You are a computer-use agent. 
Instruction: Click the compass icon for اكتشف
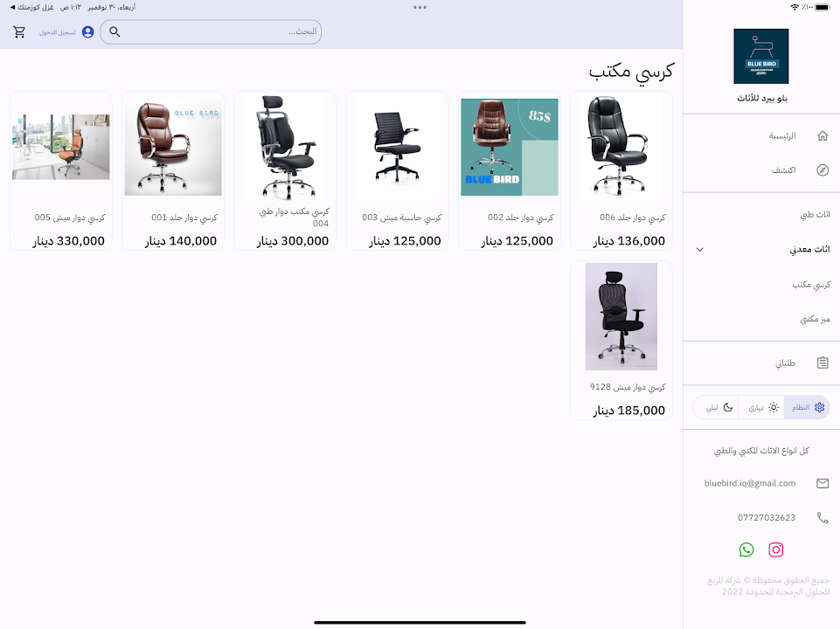click(822, 170)
